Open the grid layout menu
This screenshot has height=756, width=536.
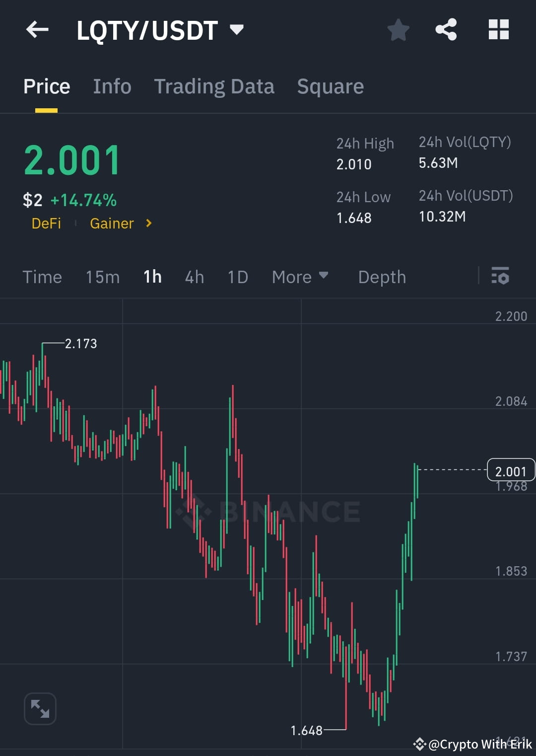tap(498, 30)
